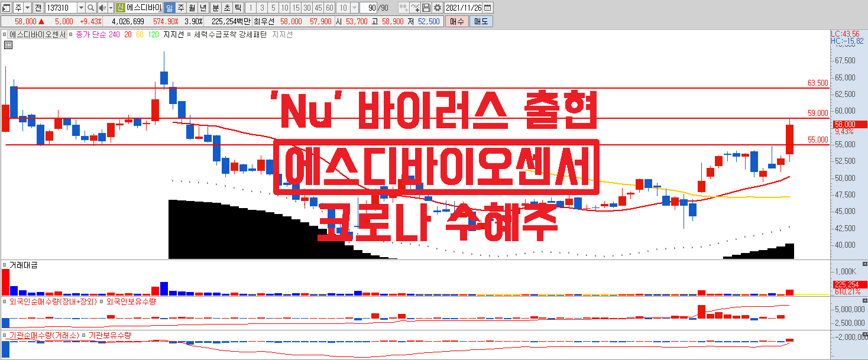
Task: Click the marker square before 에스디바이오센서 legend
Action: click(x=4, y=34)
